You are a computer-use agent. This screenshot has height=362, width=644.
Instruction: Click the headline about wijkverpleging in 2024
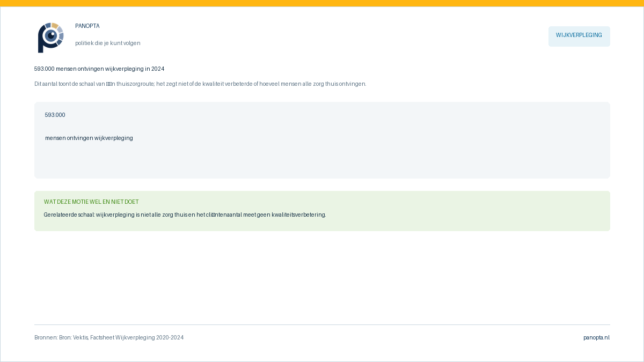[99, 69]
